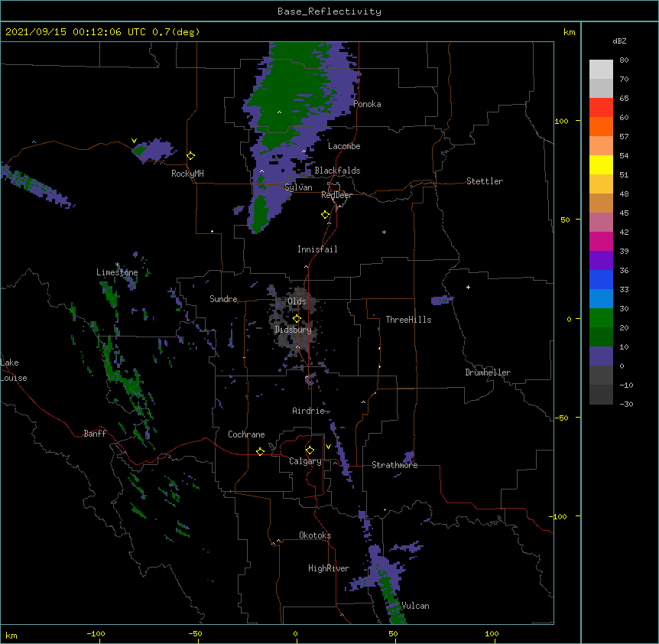Screen dimensions: 659x644
Task: Click the yellow diamond marker between Olds and Didsbury
Action: point(297,318)
